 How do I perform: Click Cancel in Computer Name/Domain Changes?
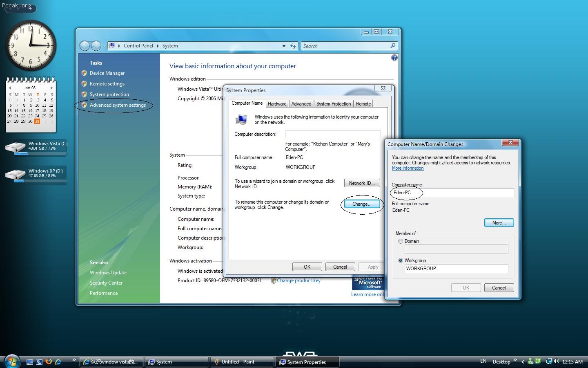[x=499, y=288]
